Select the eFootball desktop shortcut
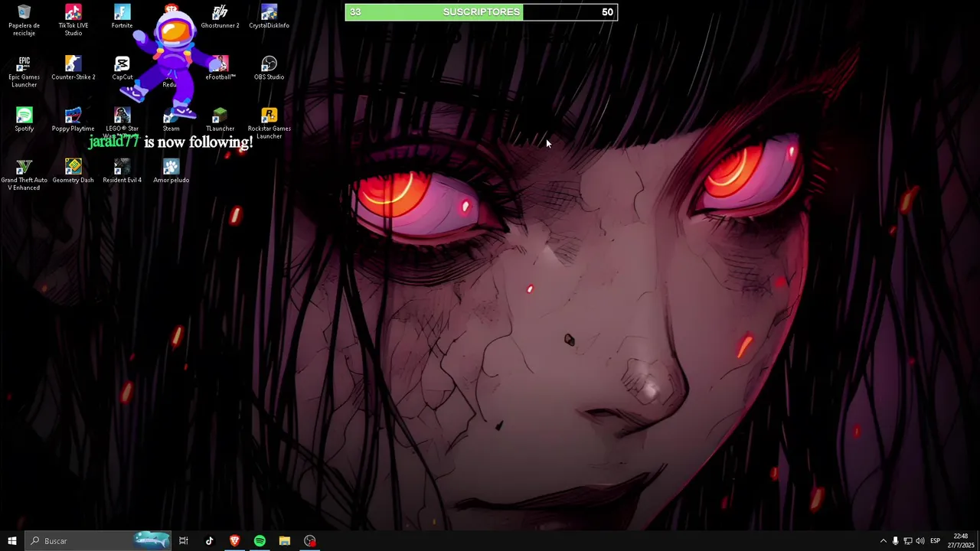 click(220, 68)
